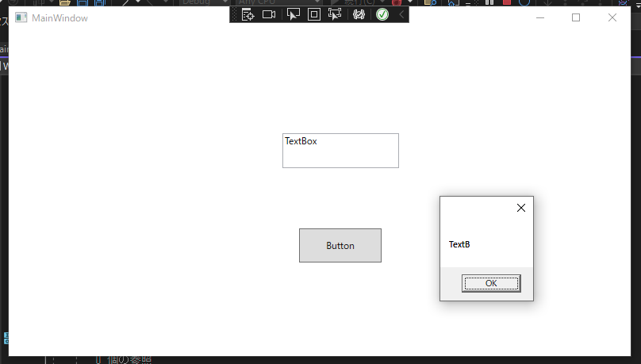
Task: Click the TextB message text
Action: coord(459,244)
